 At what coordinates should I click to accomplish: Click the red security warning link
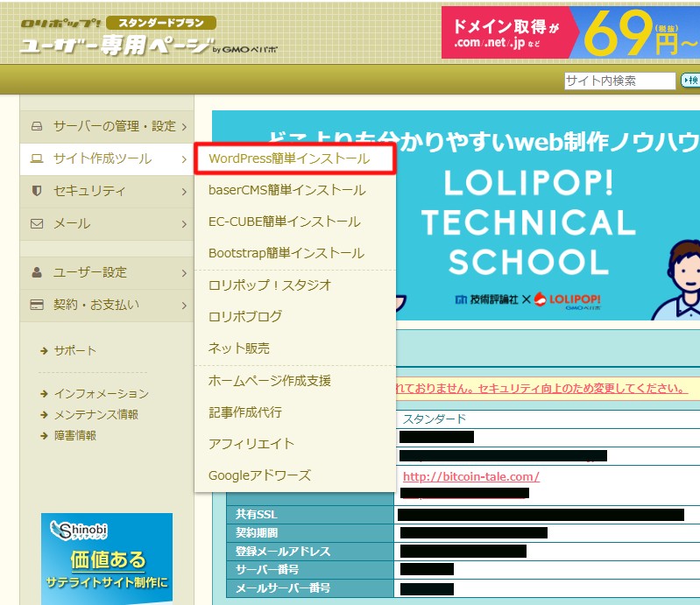tap(541, 388)
